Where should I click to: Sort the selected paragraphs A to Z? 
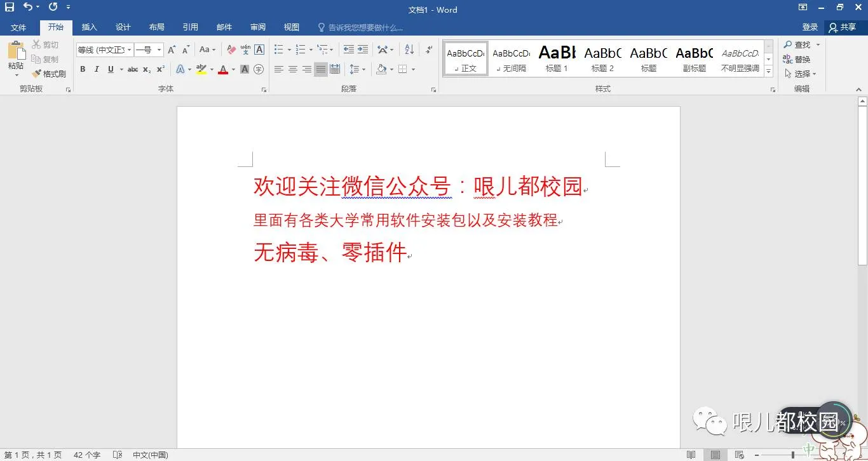point(409,50)
